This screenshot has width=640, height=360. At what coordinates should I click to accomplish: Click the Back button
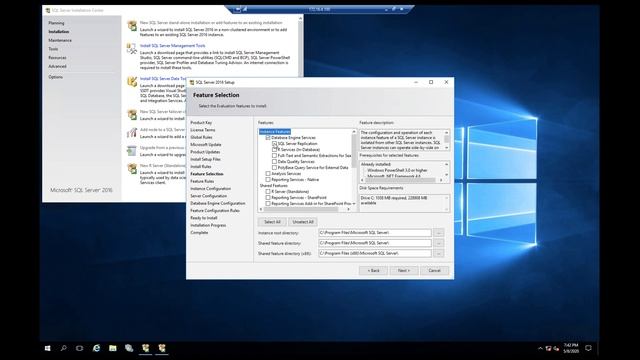coord(373,271)
